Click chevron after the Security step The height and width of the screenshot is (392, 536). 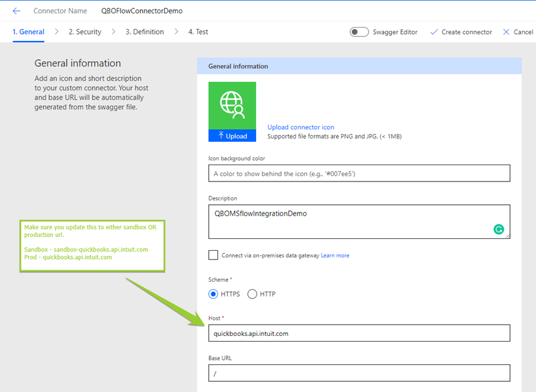(x=114, y=32)
